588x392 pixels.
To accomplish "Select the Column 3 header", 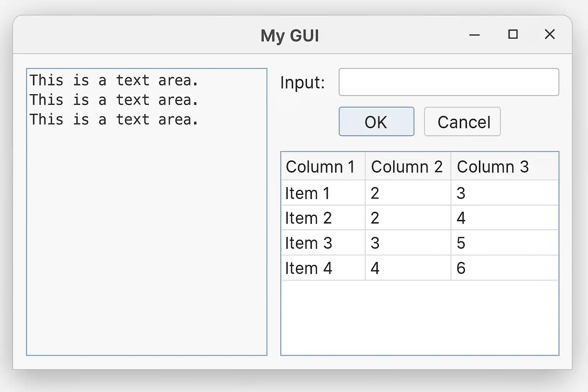I will pos(493,167).
